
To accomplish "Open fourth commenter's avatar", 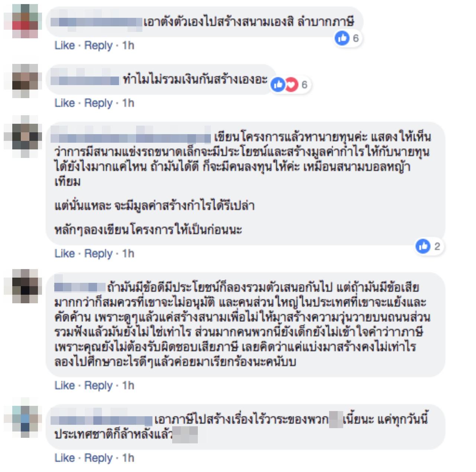I will coord(21,287).
